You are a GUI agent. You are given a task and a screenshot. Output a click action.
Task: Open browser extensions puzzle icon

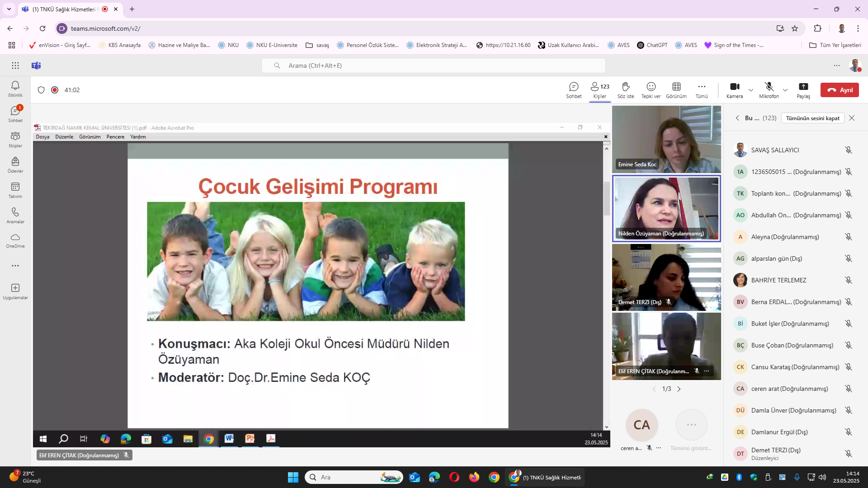[x=817, y=28]
